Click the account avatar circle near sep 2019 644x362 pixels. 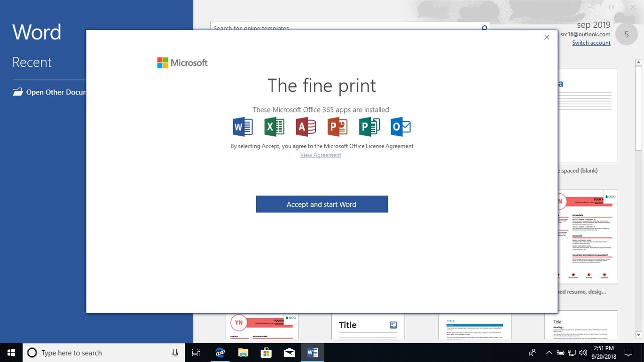pos(627,34)
